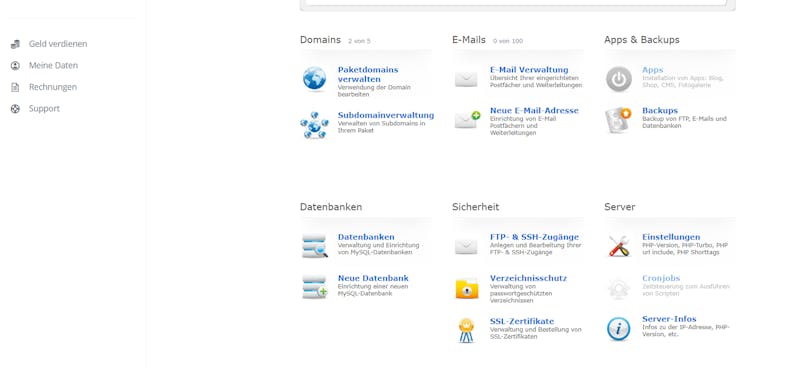
Task: Click the description "Backup von FTP, E-Mails und Datenbanken"
Action: point(684,122)
